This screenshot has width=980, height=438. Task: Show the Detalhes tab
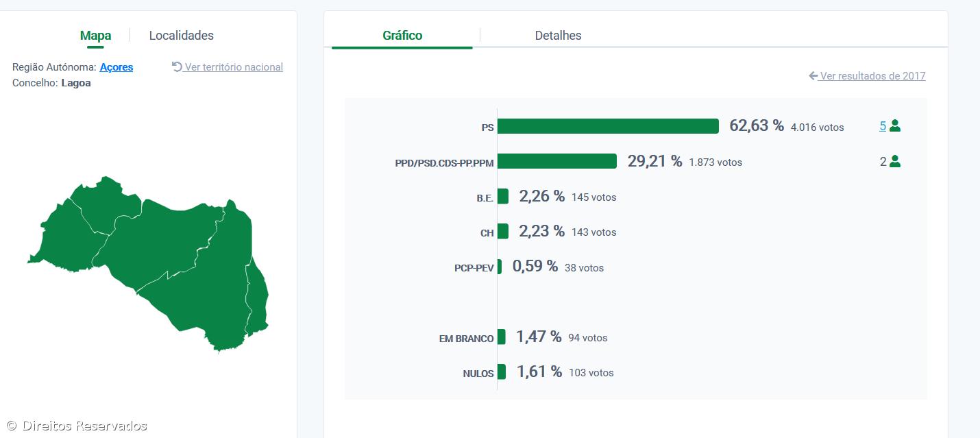pyautogui.click(x=558, y=36)
